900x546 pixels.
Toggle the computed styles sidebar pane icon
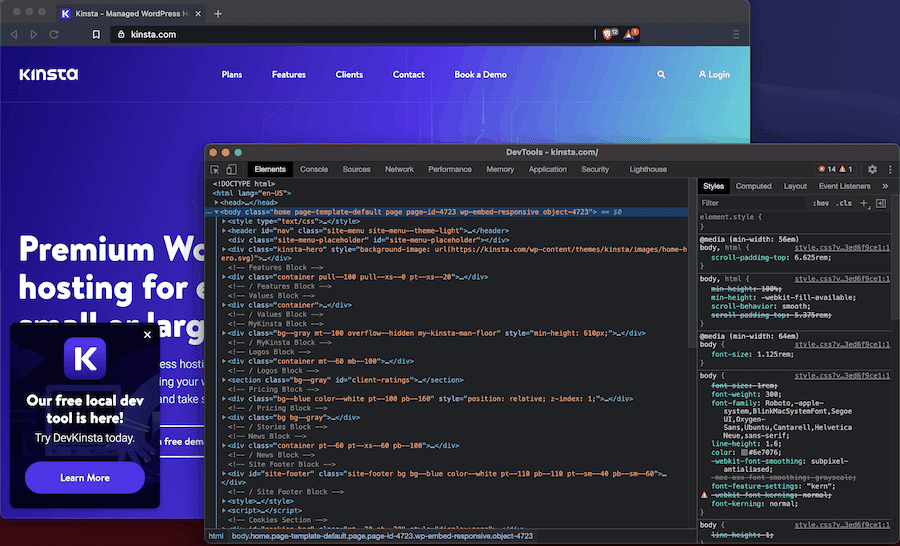(881, 203)
